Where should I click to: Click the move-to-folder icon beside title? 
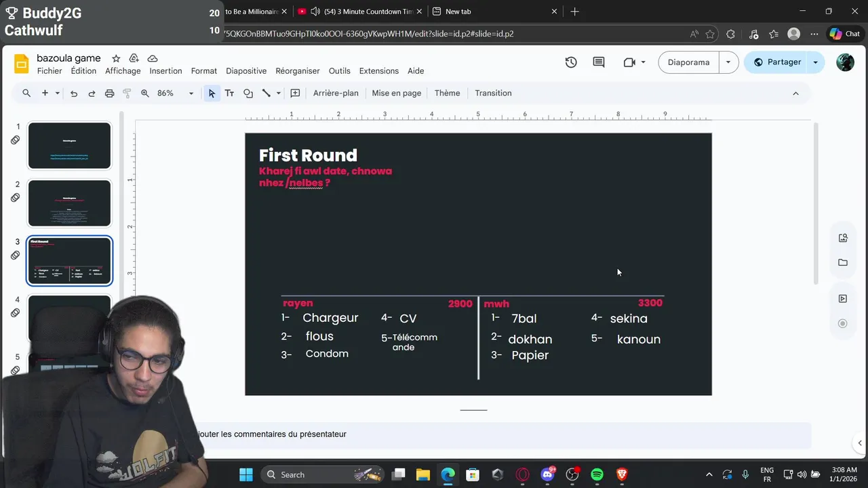pyautogui.click(x=134, y=58)
